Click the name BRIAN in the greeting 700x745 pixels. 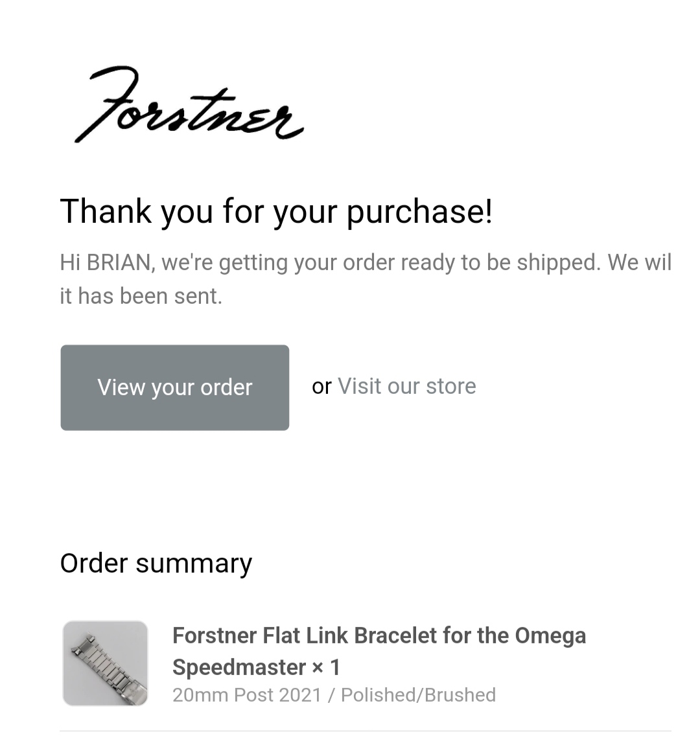click(119, 262)
